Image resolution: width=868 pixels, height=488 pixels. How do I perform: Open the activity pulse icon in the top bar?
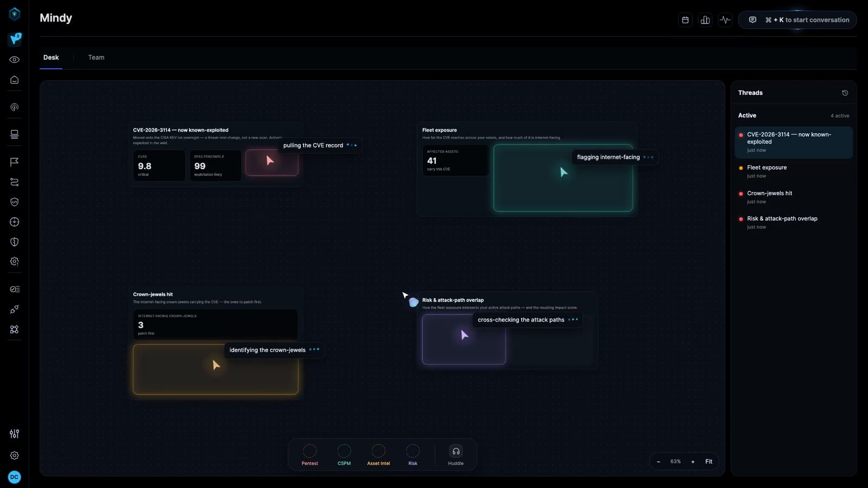point(725,20)
